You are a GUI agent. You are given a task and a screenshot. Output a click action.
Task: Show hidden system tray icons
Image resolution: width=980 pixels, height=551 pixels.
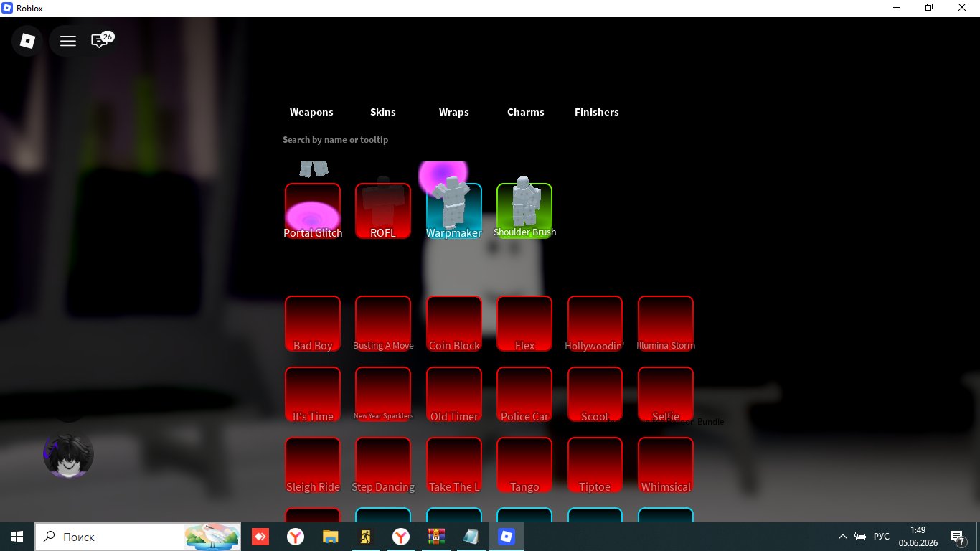coord(843,537)
